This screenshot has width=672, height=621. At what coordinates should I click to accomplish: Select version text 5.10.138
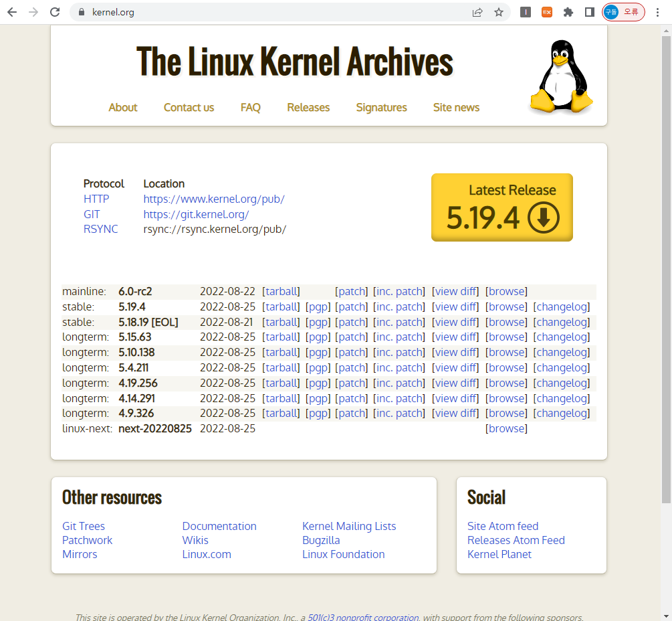pyautogui.click(x=136, y=352)
